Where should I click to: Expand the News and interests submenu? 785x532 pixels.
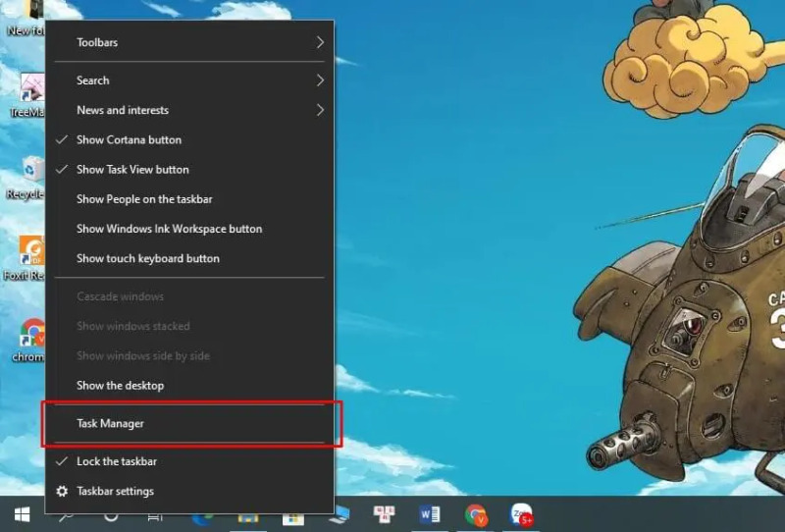tap(189, 110)
